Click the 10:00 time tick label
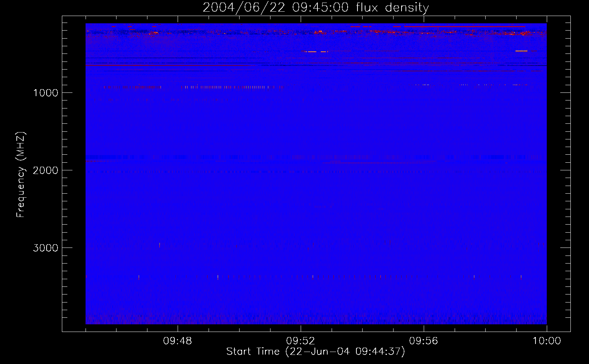This screenshot has width=589, height=364. pos(547,341)
